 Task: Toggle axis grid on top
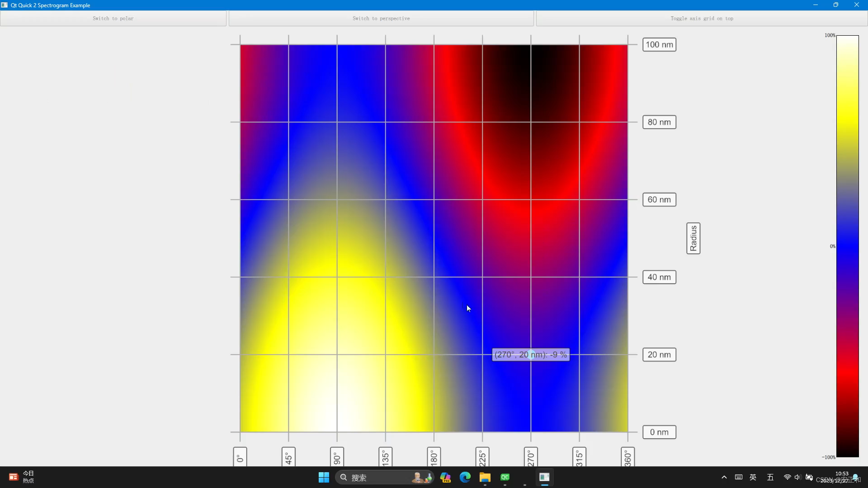(702, 19)
